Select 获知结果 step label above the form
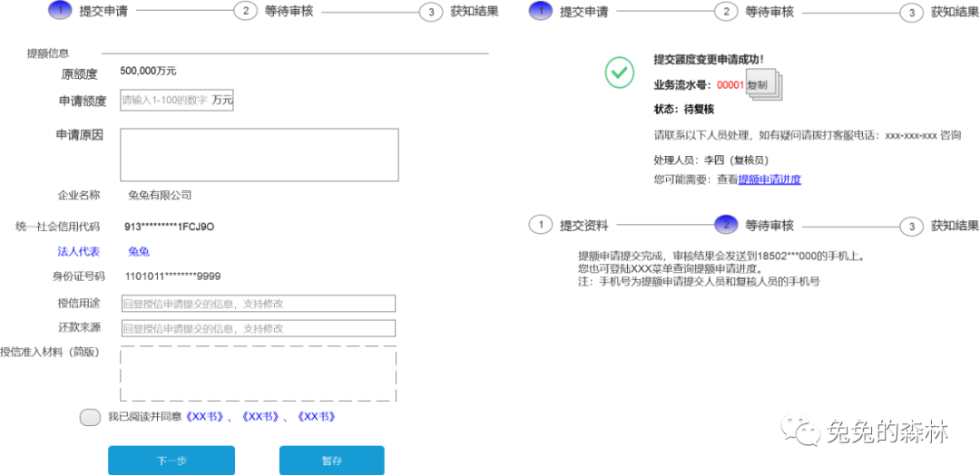The image size is (980, 475). [x=475, y=11]
